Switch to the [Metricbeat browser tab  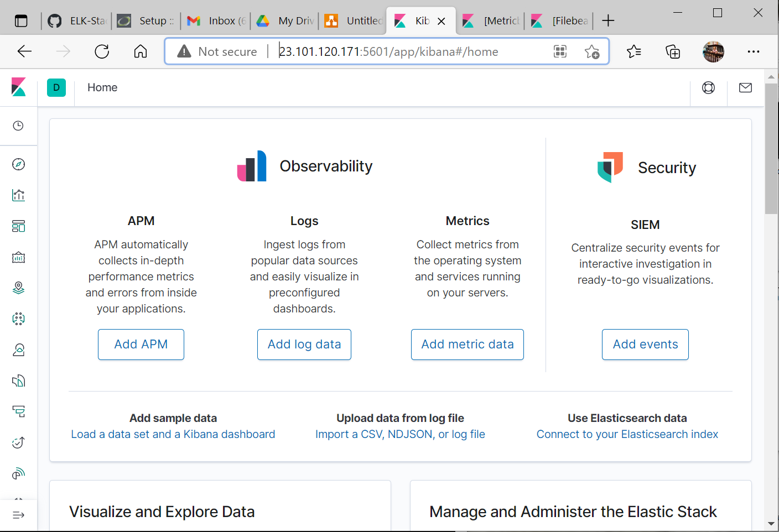coord(491,20)
